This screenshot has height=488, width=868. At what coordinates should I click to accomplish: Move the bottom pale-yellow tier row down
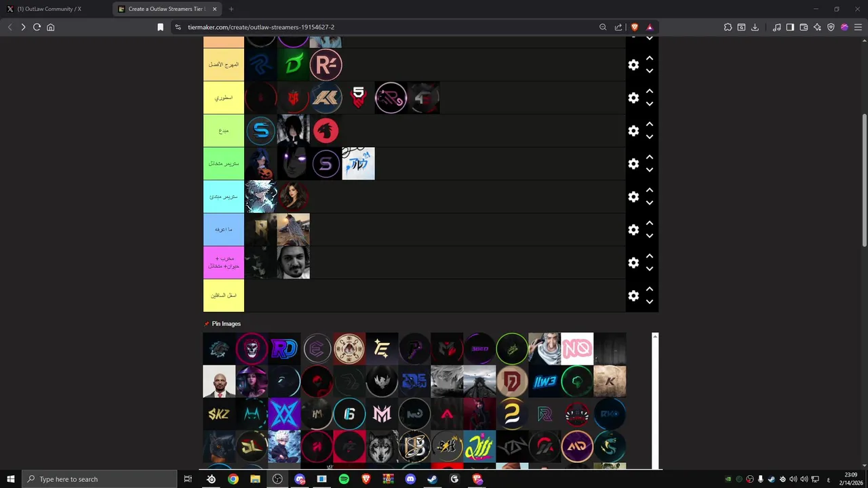click(650, 302)
